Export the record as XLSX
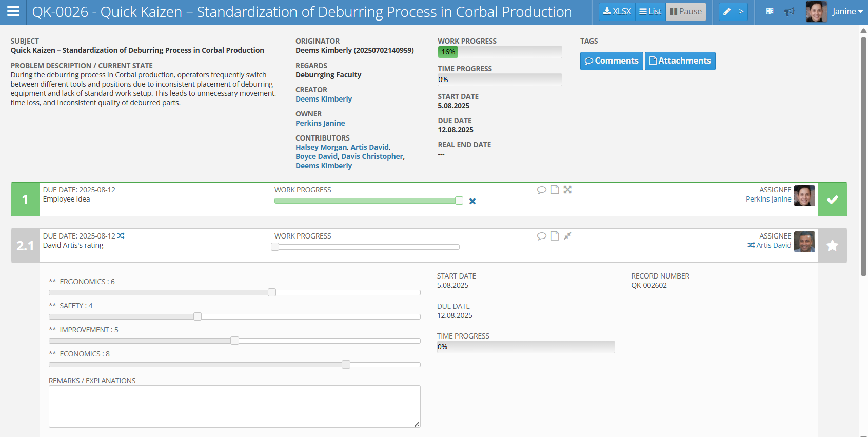The image size is (868, 437). (617, 11)
